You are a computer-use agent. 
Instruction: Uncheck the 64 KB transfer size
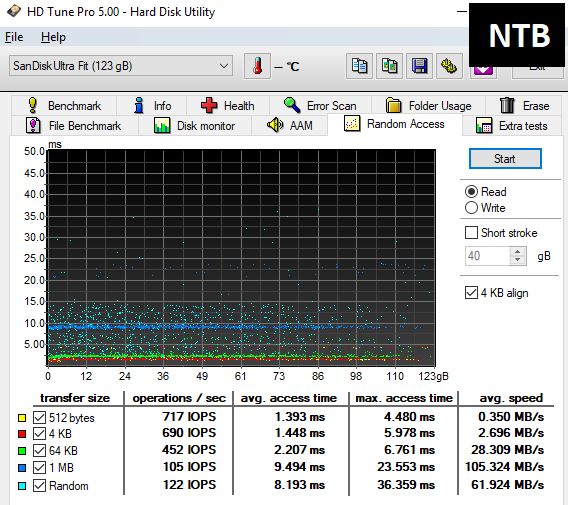[39, 451]
